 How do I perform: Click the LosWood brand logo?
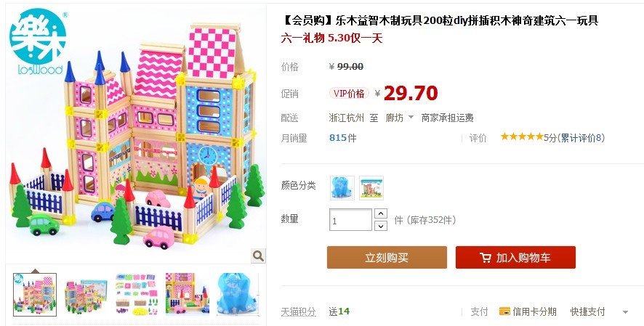(39, 42)
